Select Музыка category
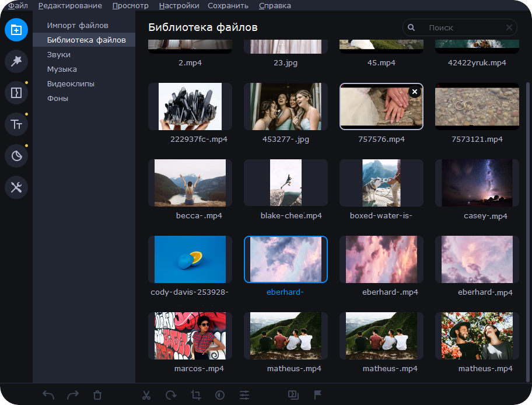The height and width of the screenshot is (405, 532). pos(84,69)
